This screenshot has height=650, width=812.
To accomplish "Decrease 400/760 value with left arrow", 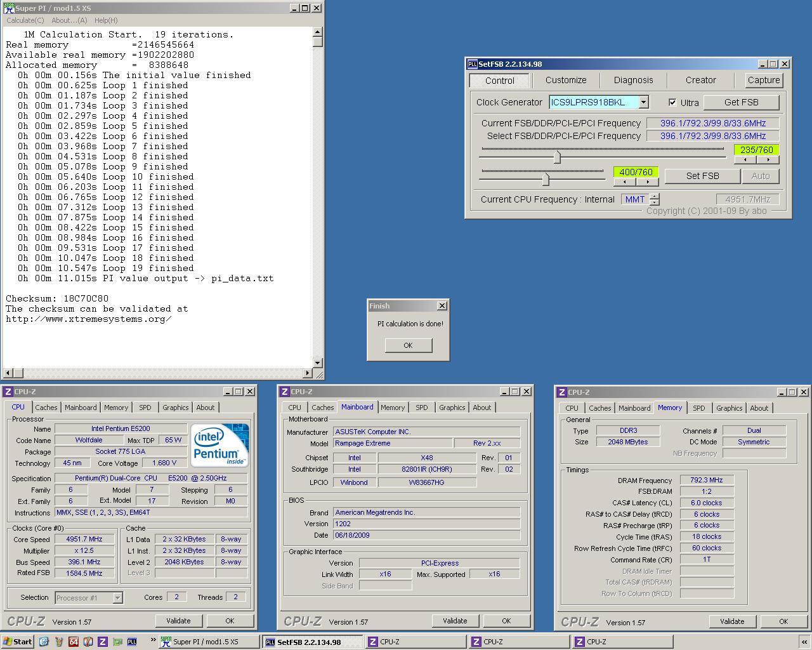I will (x=624, y=182).
